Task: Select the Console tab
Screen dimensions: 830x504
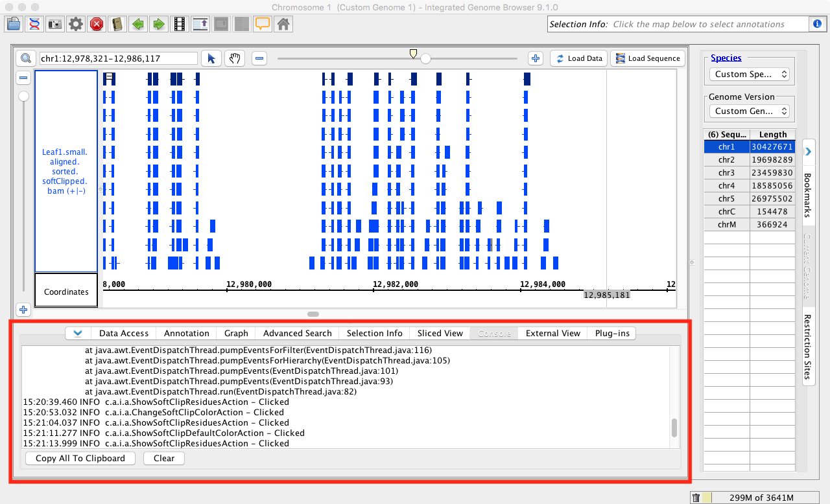Action: pyautogui.click(x=494, y=333)
